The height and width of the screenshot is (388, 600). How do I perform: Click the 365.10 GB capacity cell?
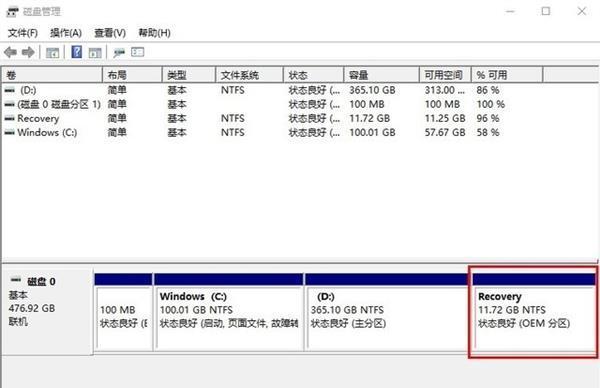[x=372, y=90]
